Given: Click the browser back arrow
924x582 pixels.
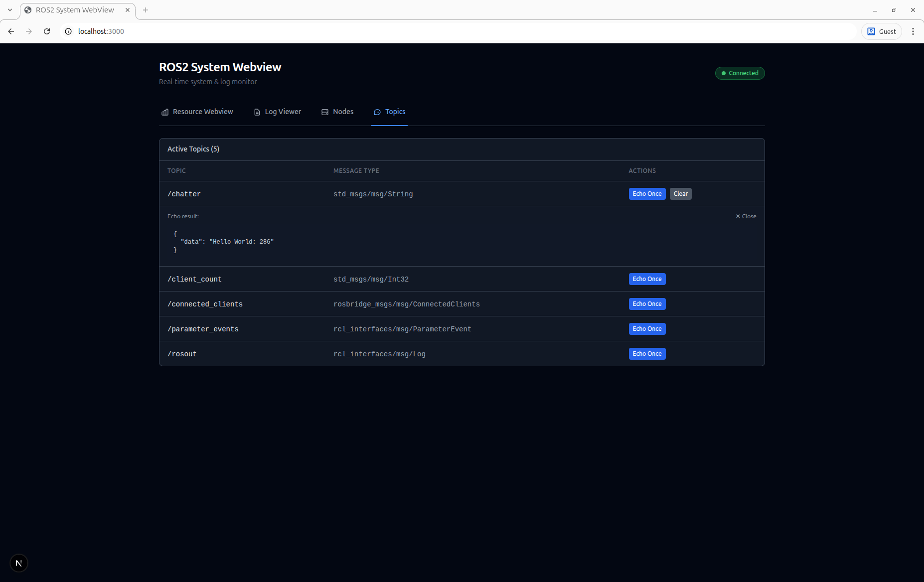Looking at the screenshot, I should click(11, 31).
